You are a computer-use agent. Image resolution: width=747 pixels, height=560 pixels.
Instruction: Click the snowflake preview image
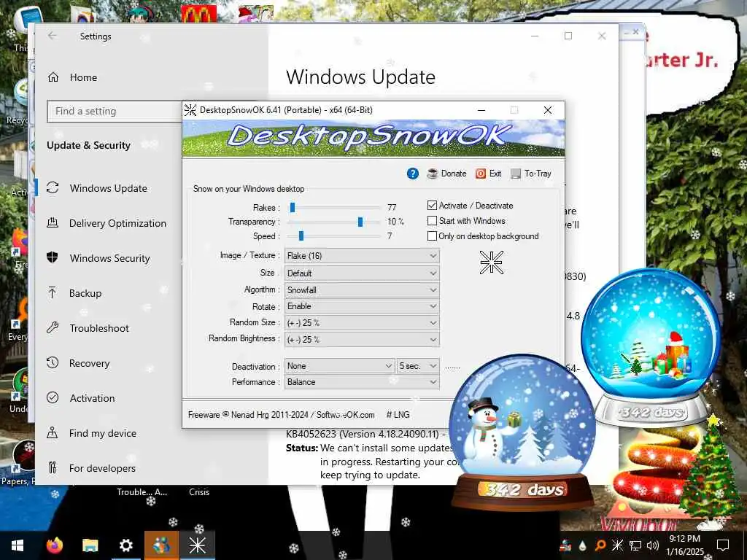click(491, 262)
